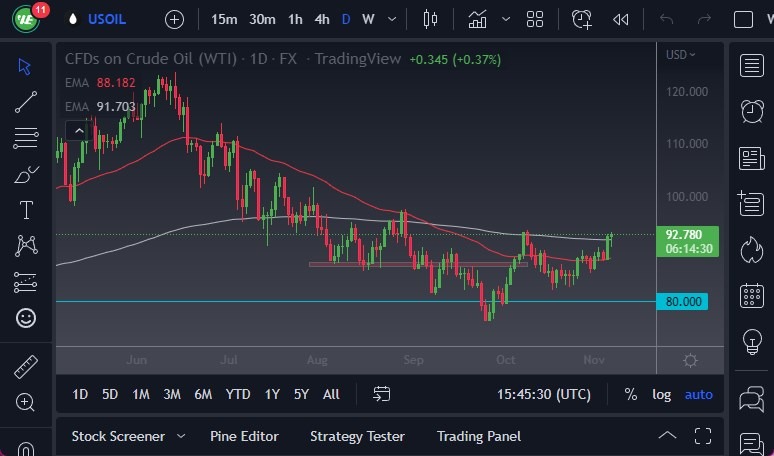Viewport: 774px width, 456px height.
Task: Open chart settings gear icon
Action: click(x=690, y=360)
